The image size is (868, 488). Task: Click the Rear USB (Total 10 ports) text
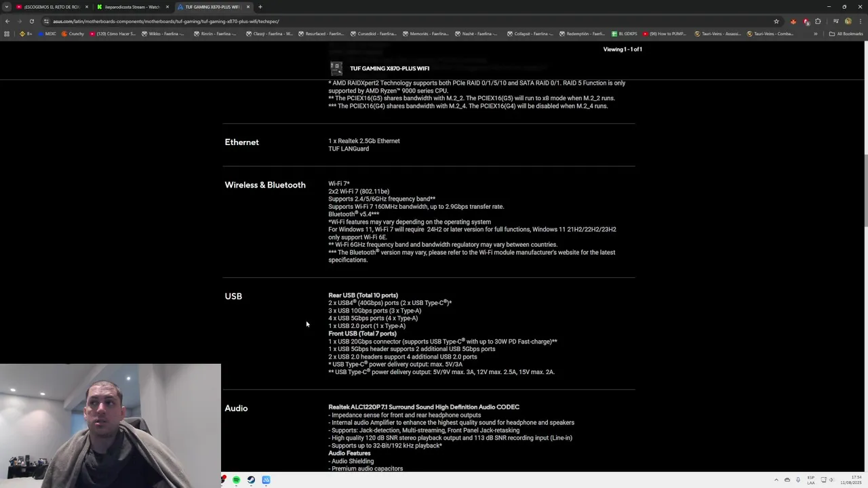pos(363,296)
